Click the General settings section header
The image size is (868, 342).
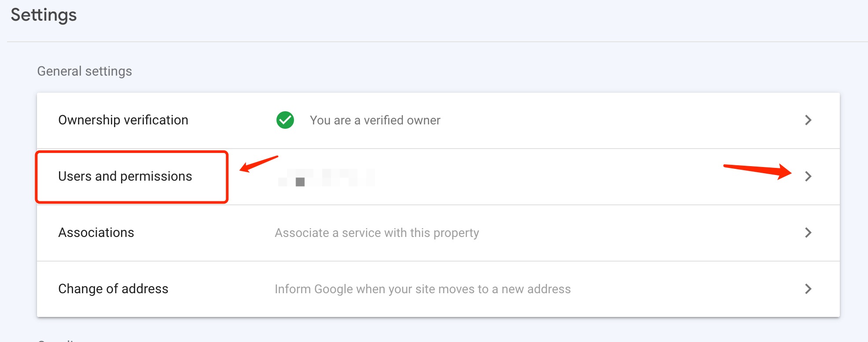pos(85,71)
